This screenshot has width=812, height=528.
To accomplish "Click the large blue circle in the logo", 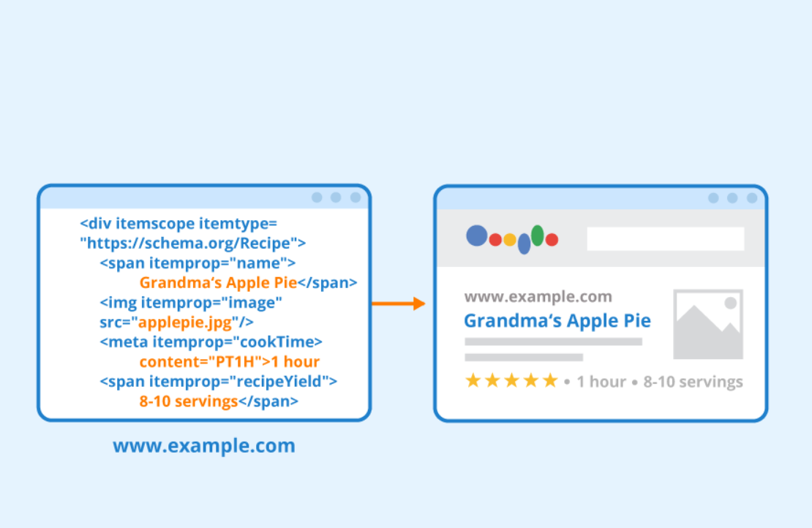I will [x=477, y=235].
